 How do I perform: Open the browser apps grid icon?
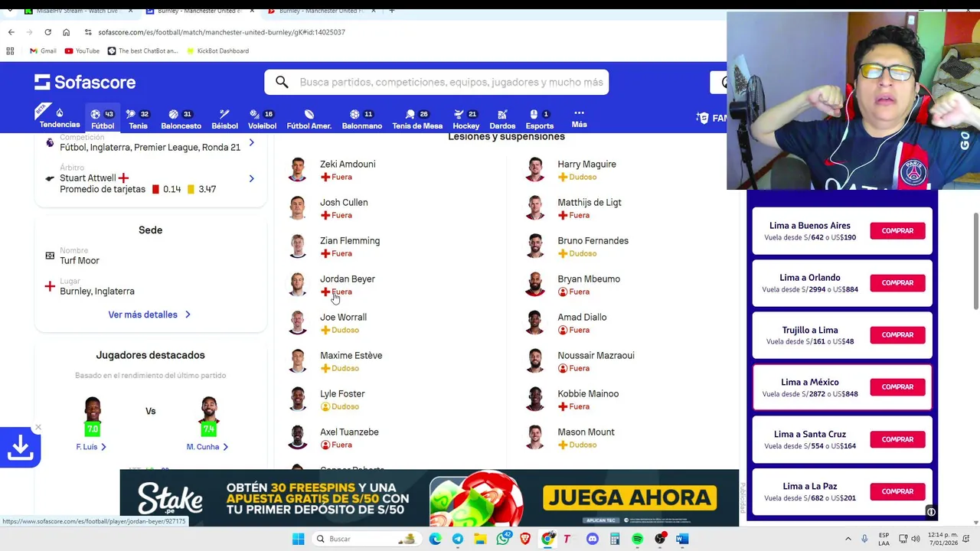(x=10, y=51)
